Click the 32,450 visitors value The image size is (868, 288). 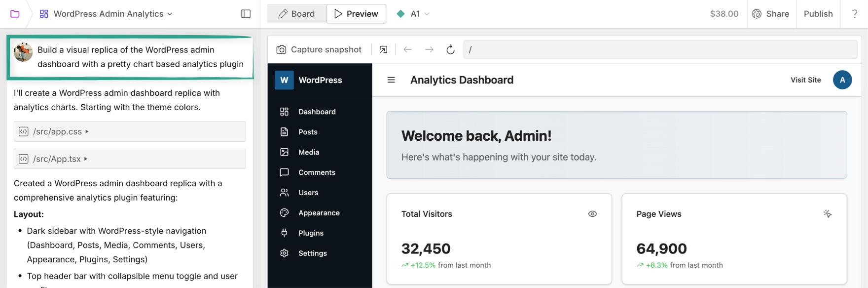(426, 248)
